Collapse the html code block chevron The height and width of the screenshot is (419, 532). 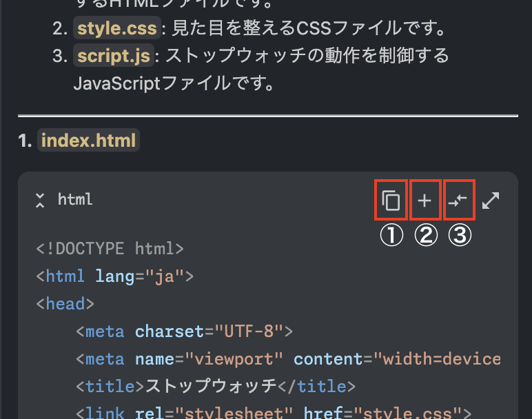(41, 201)
